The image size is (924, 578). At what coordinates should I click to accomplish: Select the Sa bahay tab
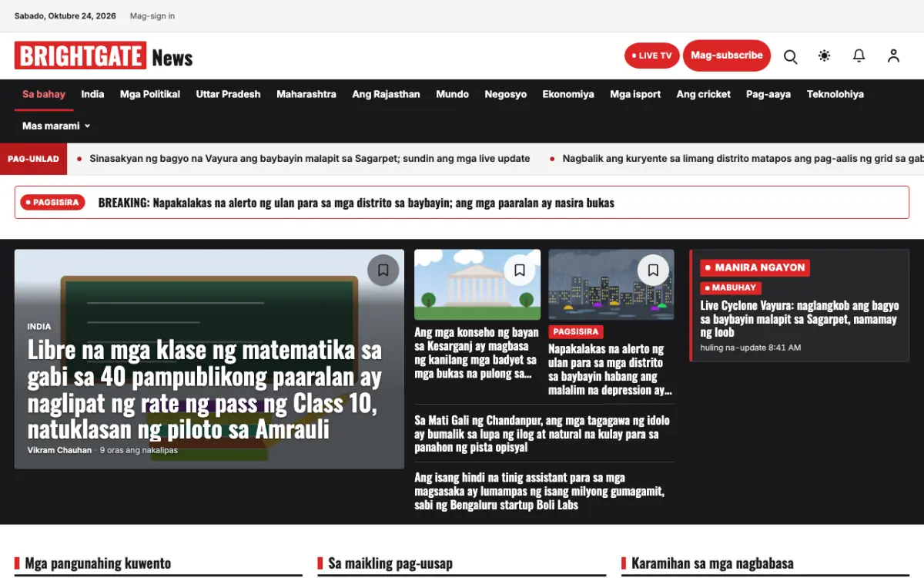(x=44, y=94)
